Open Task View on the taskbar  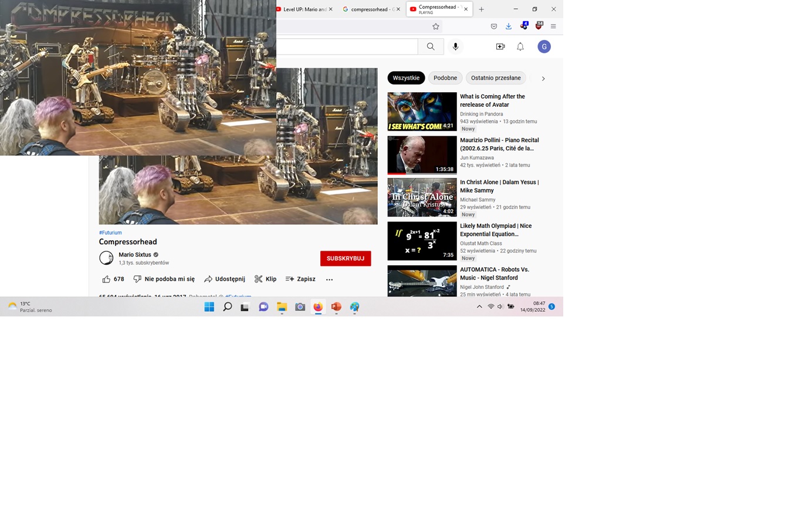click(245, 306)
